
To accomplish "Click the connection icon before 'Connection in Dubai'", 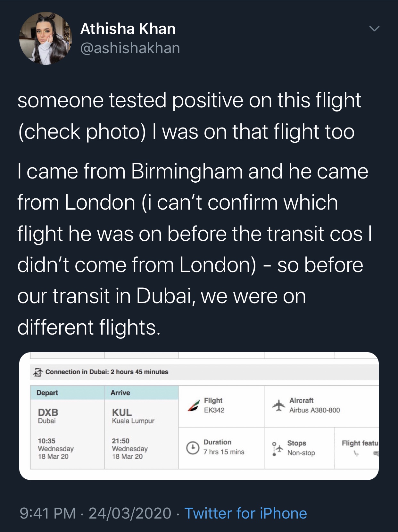I will 38,372.
